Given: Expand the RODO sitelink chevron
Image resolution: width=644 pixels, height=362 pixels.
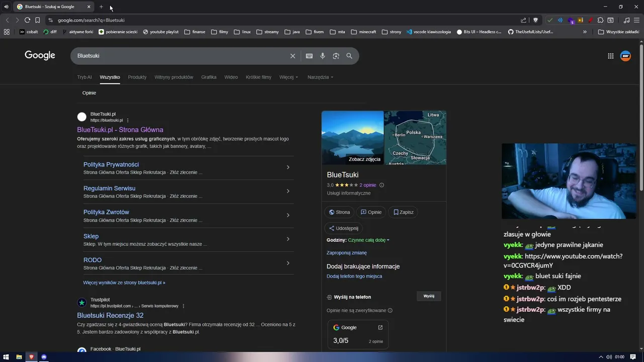Looking at the screenshot, I should point(288,263).
